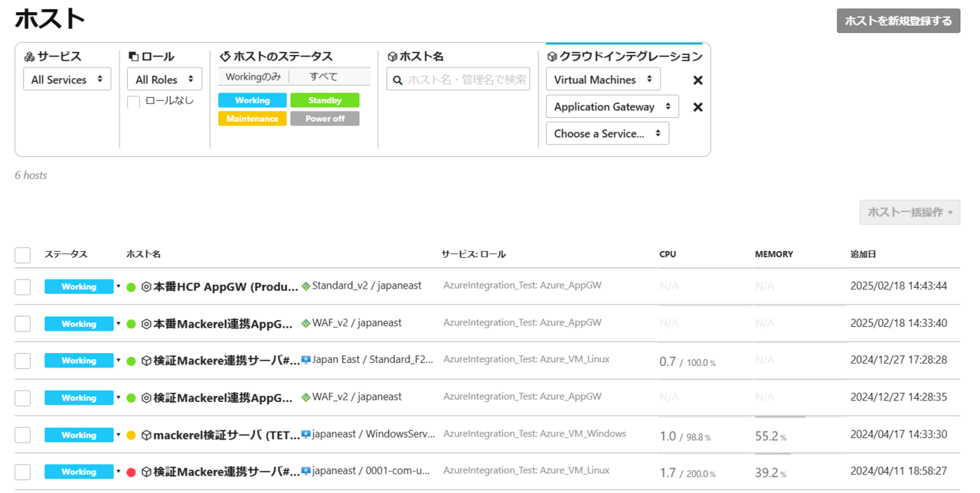This screenshot has width=980, height=493.
Task: Open the All Services dropdown
Action: pyautogui.click(x=67, y=80)
